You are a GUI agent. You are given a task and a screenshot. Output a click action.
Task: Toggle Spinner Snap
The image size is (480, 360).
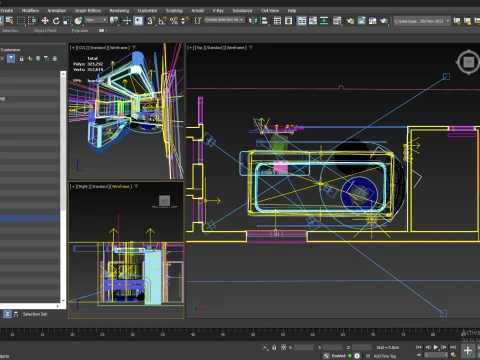coord(185,21)
